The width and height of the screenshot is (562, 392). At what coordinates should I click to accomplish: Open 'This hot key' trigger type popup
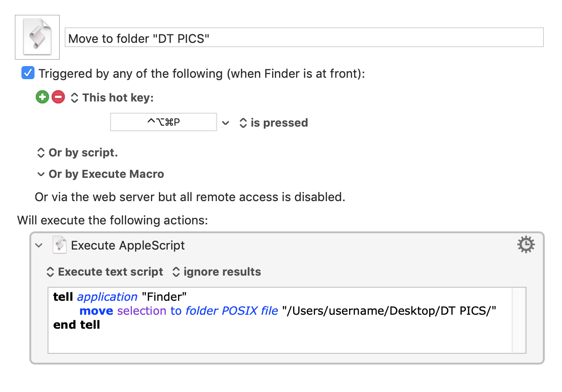coord(112,98)
